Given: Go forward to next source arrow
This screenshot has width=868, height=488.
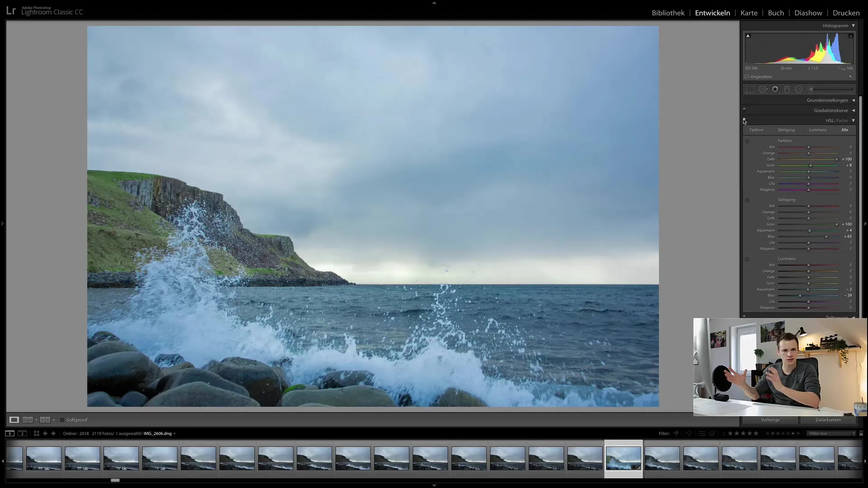Looking at the screenshot, I should (x=53, y=434).
